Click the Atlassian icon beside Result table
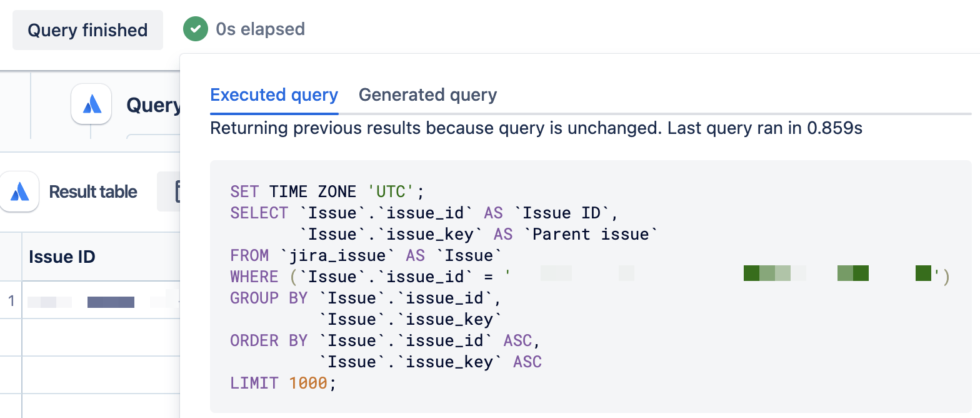This screenshot has width=980, height=418. click(x=19, y=191)
